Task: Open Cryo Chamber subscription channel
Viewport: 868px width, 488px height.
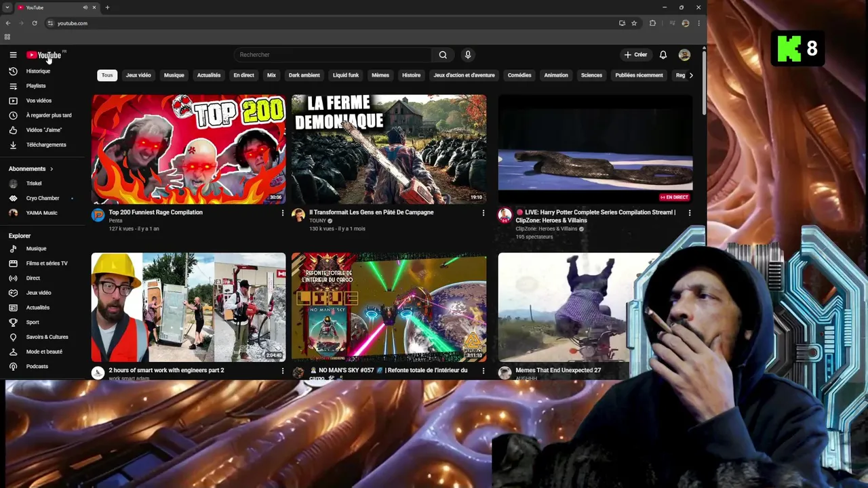Action: 42,199
